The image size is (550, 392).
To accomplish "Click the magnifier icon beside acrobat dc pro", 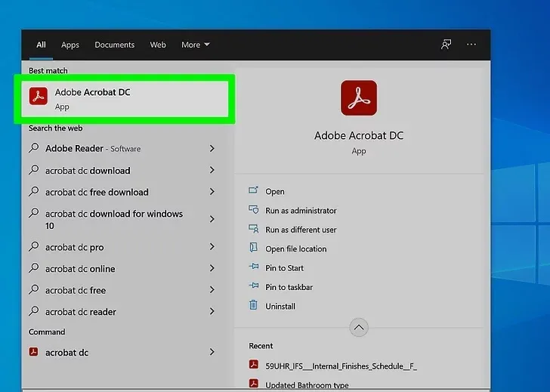I will [34, 246].
